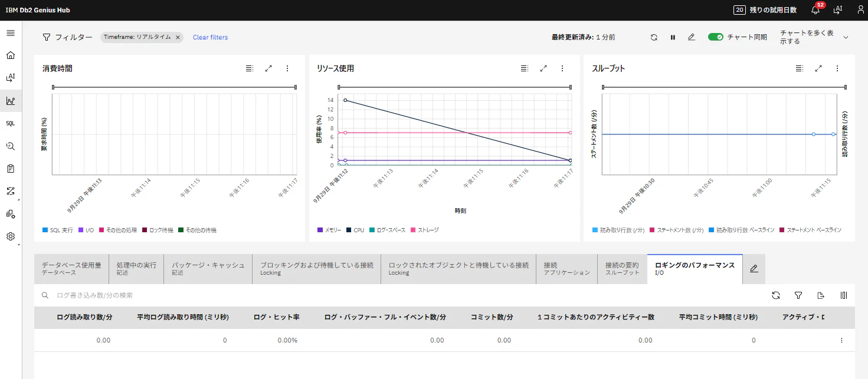Click the refresh icon beside last updated
This screenshot has width=868, height=379.
coord(654,37)
